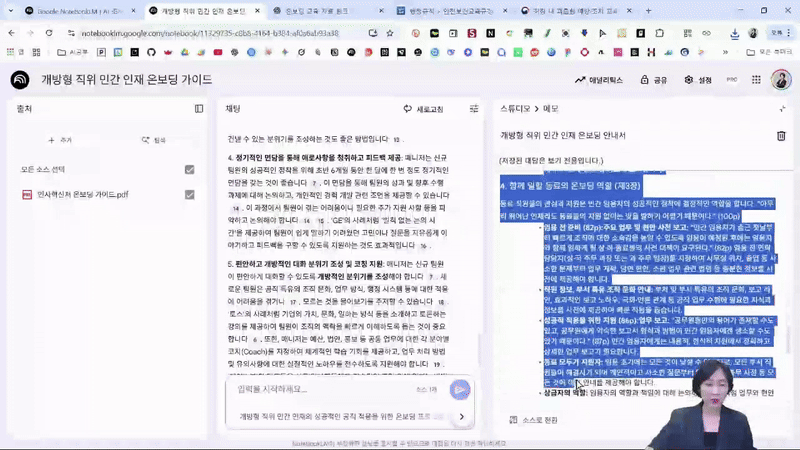Open the Google account profile avatar
This screenshot has height=450, width=800.
(x=778, y=80)
